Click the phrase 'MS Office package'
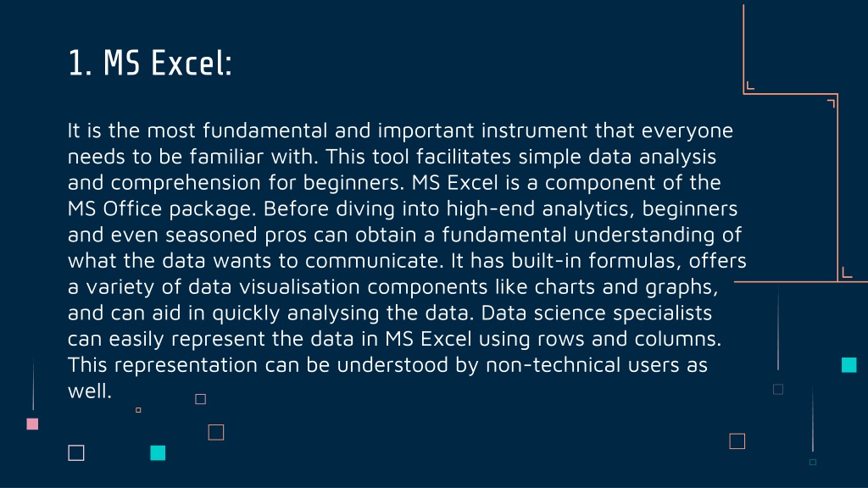Image resolution: width=868 pixels, height=488 pixels. 162,209
